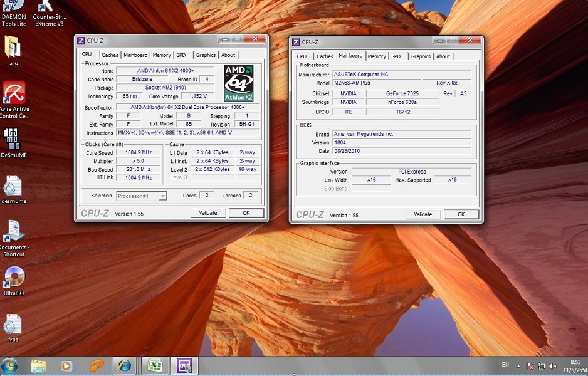Click Internet Explorer in the taskbar
The width and height of the screenshot is (588, 376).
pyautogui.click(x=124, y=365)
